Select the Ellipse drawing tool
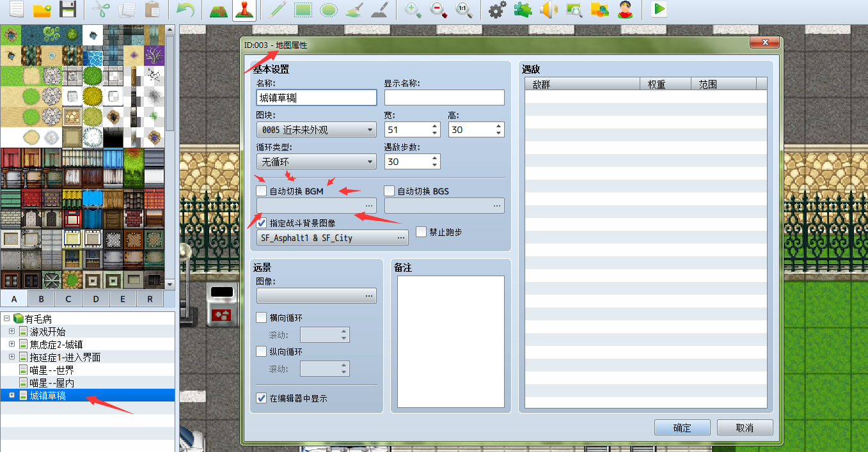This screenshot has width=868, height=452. pos(329,10)
